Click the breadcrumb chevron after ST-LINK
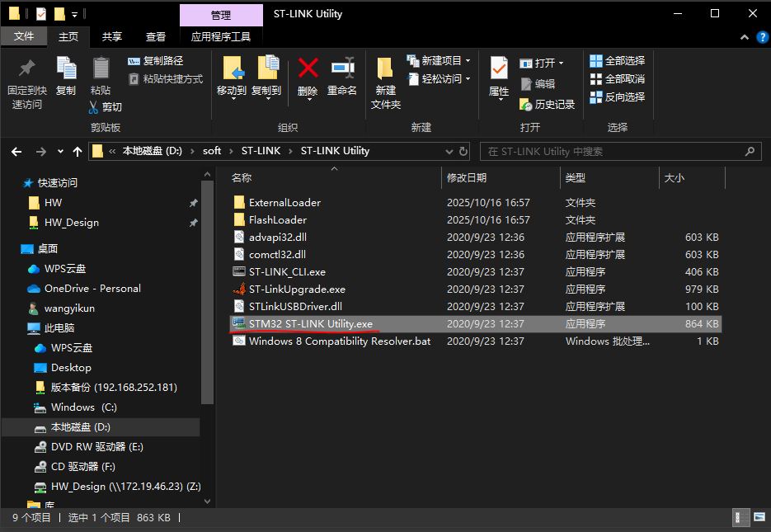Screen dimensions: 771x532 coord(290,151)
